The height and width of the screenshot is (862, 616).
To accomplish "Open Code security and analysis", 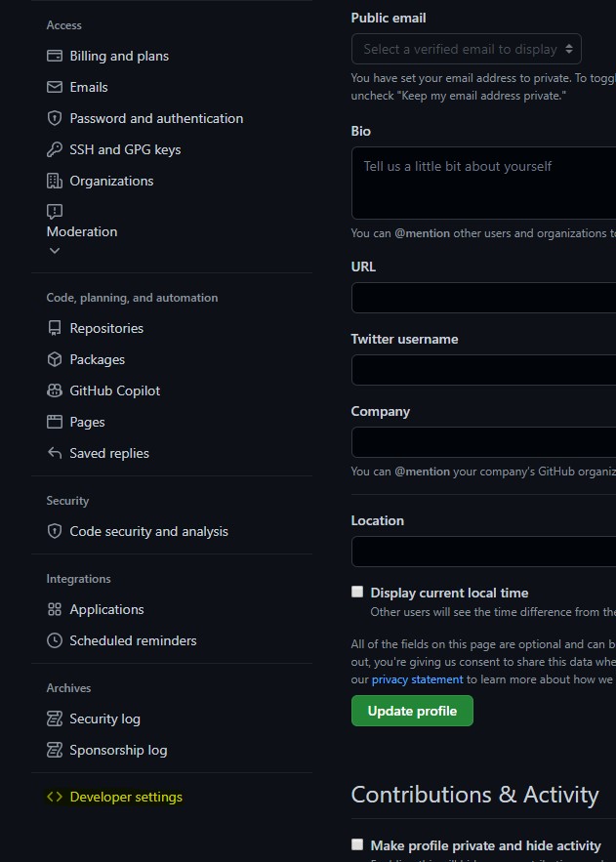I will coord(148,531).
